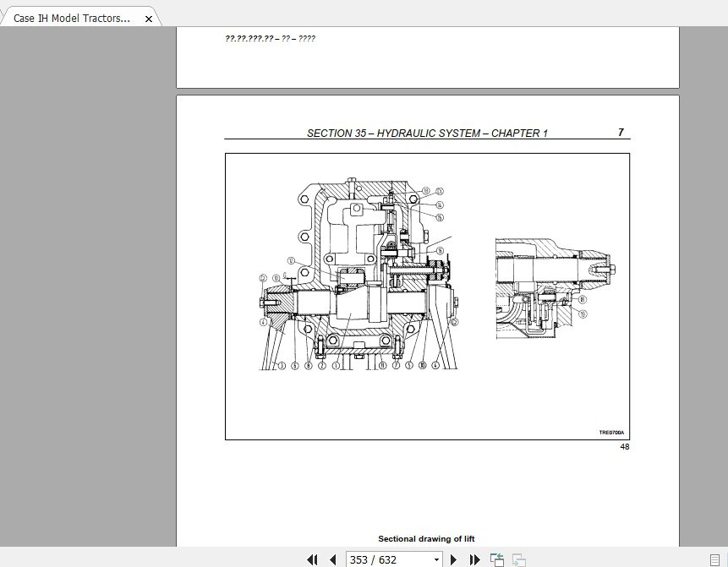Click the smaller right-side sectional drawing

[x=556, y=289]
